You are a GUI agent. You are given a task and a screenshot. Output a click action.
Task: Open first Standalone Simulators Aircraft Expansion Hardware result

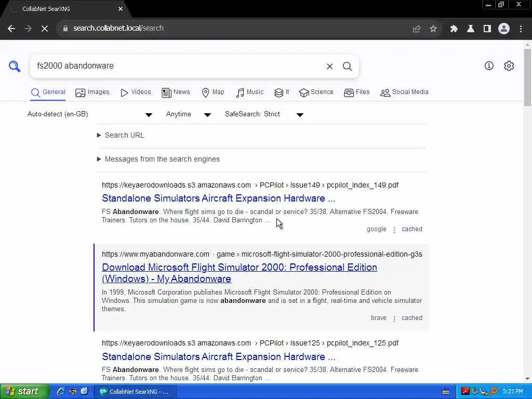point(219,198)
